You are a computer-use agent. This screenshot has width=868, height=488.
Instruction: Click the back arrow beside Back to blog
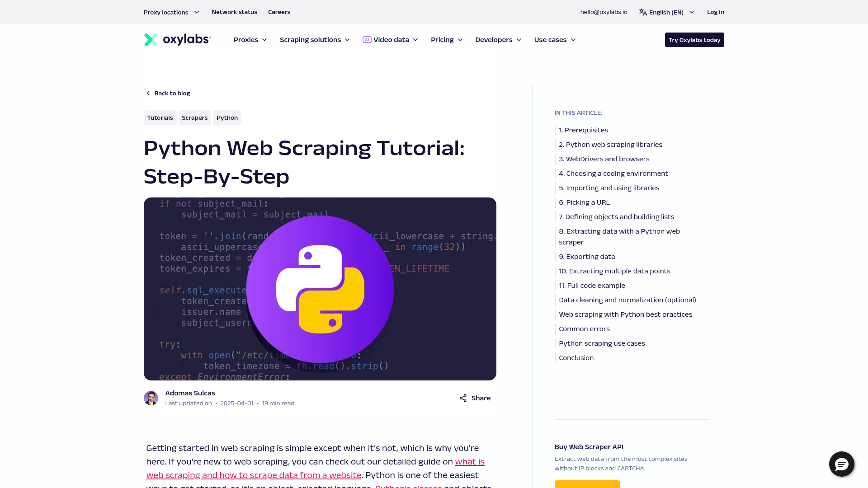pos(148,93)
